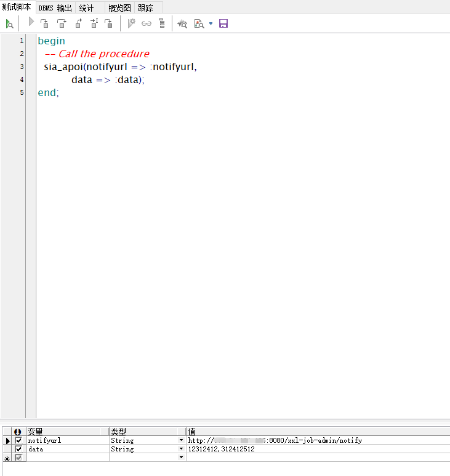Image resolution: width=450 pixels, height=476 pixels.
Task: Save the test script with the floppy icon
Action: 223,23
